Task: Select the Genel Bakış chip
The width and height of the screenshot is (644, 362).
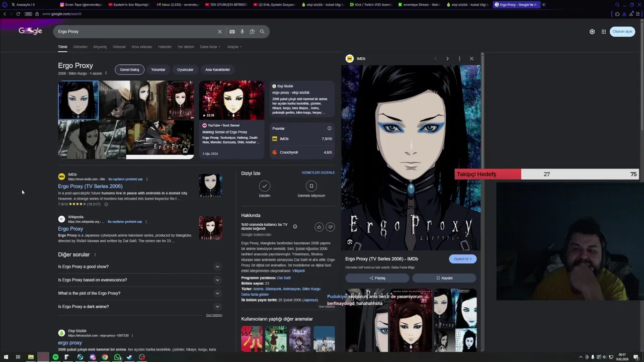Action: click(129, 70)
